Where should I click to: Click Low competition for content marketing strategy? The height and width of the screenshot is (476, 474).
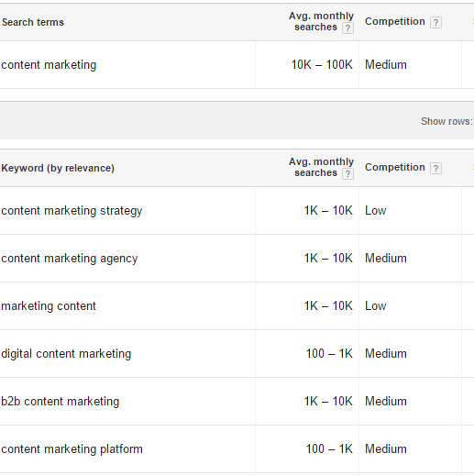[376, 211]
